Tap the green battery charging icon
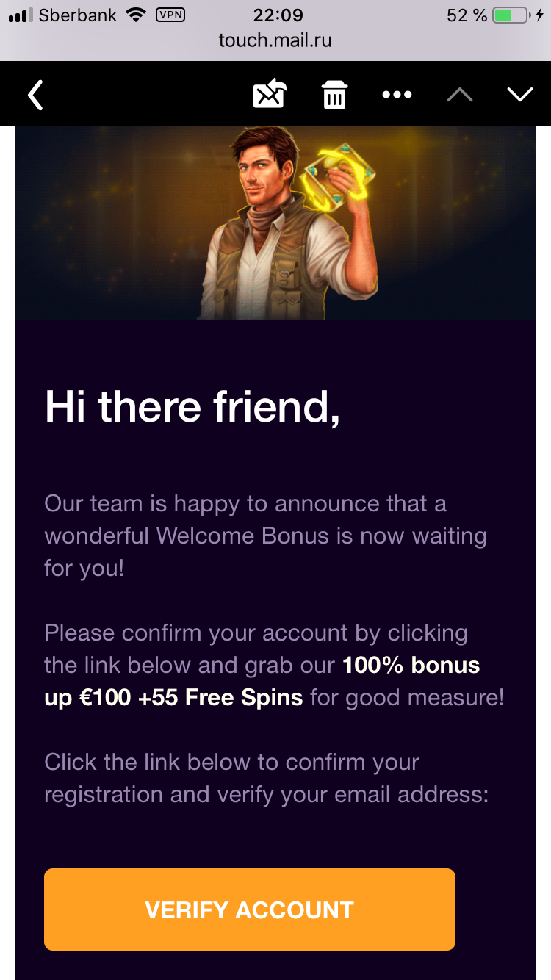The width and height of the screenshot is (551, 980). [512, 15]
